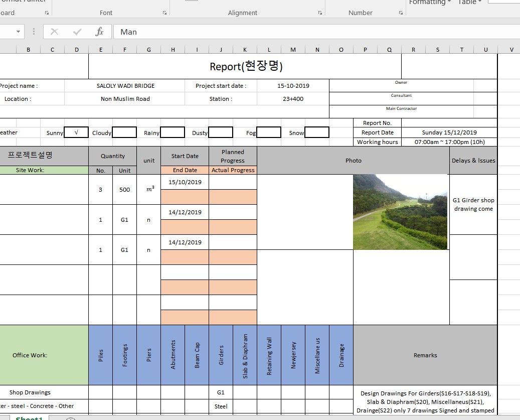Toggle the Sunny weather checkbox
520x420 pixels.
(76, 132)
